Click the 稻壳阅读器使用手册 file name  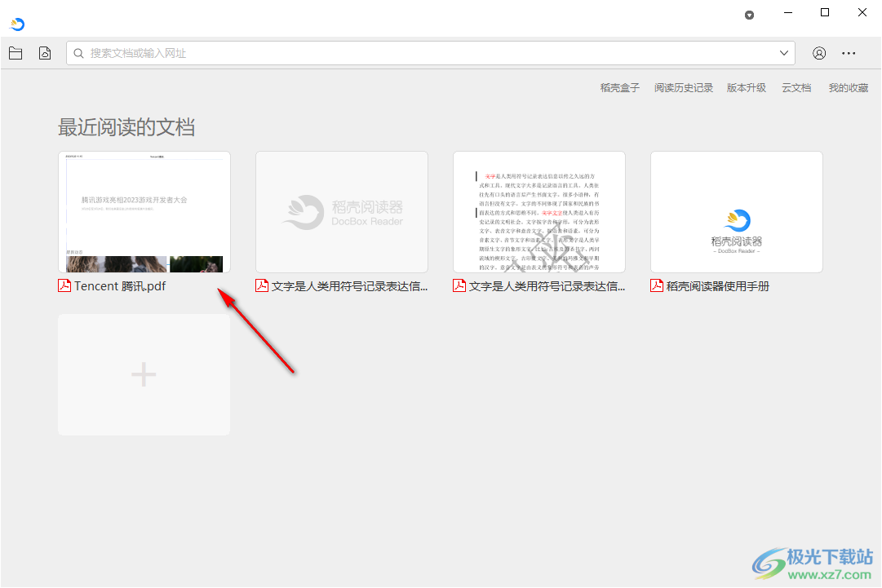[x=718, y=286]
